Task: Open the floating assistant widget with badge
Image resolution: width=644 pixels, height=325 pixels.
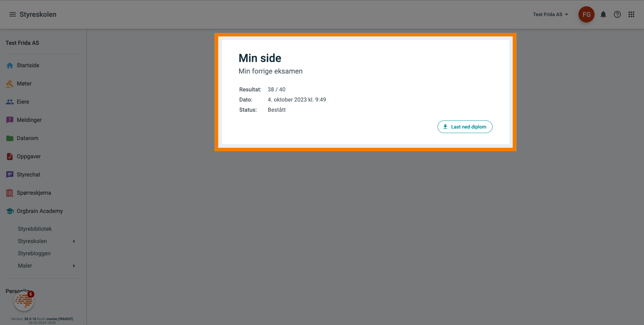Action: (x=24, y=301)
